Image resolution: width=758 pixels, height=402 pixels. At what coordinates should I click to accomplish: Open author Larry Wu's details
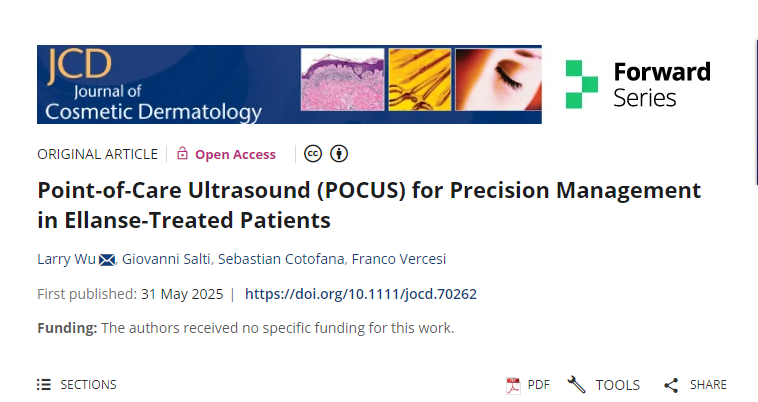pos(66,259)
